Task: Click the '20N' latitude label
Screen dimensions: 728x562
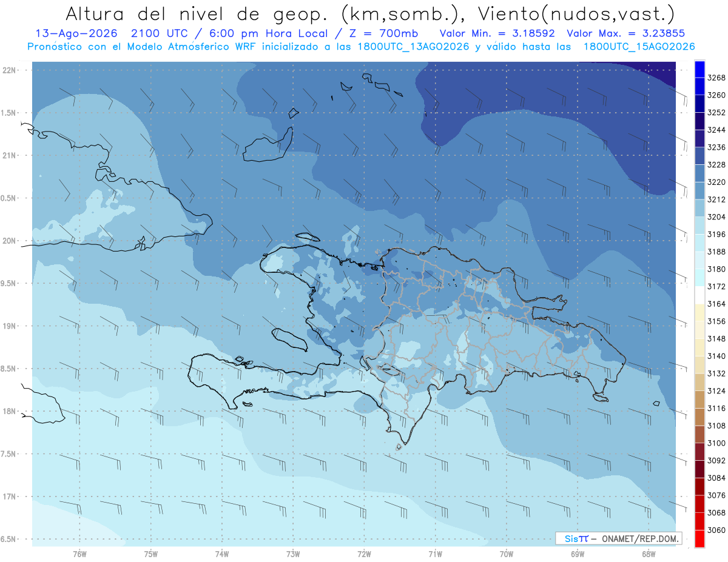Action: coord(9,241)
